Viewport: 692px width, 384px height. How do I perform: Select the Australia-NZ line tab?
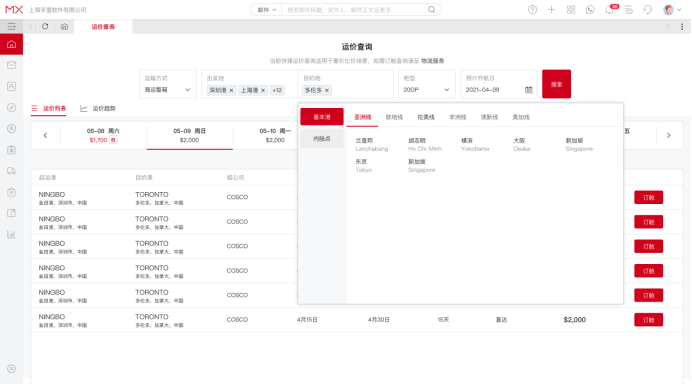click(489, 117)
